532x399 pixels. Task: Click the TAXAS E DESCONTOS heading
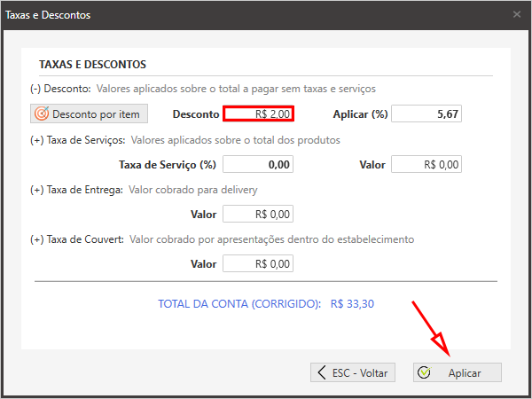(x=92, y=65)
